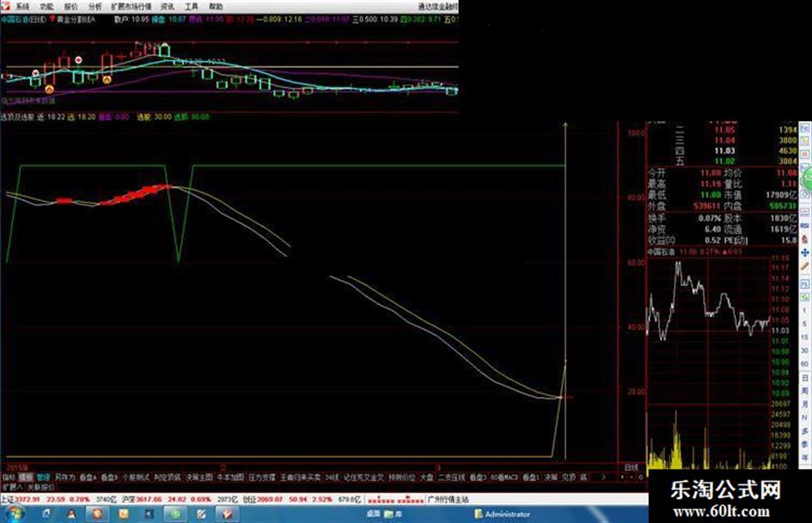Image resolution: width=812 pixels, height=523 pixels.
Task: Switch to the 大盘 template
Action: [426, 477]
